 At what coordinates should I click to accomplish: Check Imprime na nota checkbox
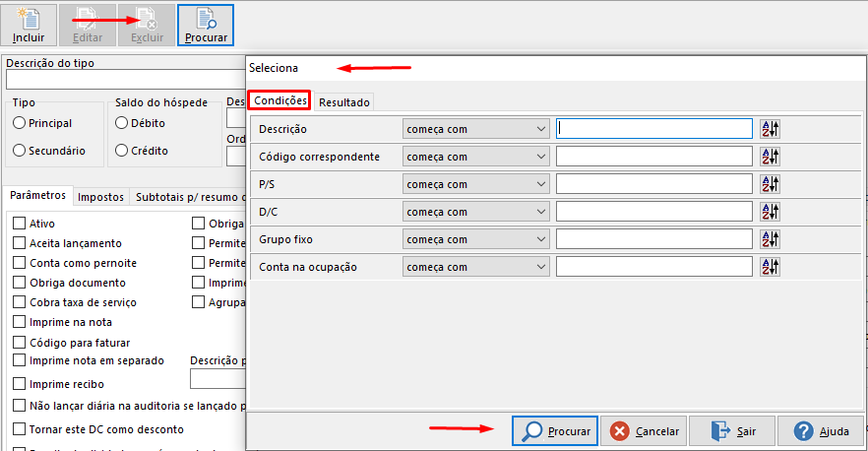20,322
